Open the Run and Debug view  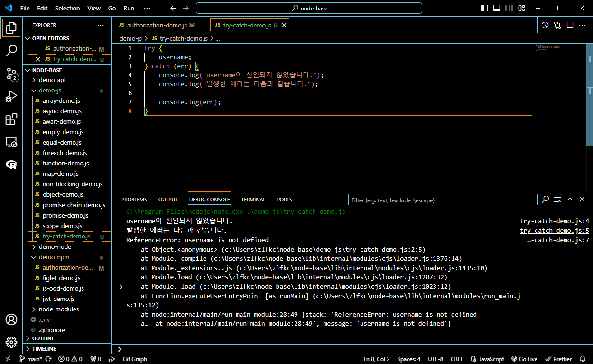tap(11, 96)
